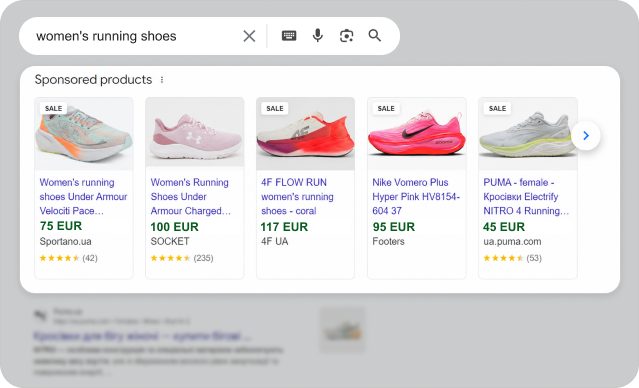Click the Footers seller name

388,241
